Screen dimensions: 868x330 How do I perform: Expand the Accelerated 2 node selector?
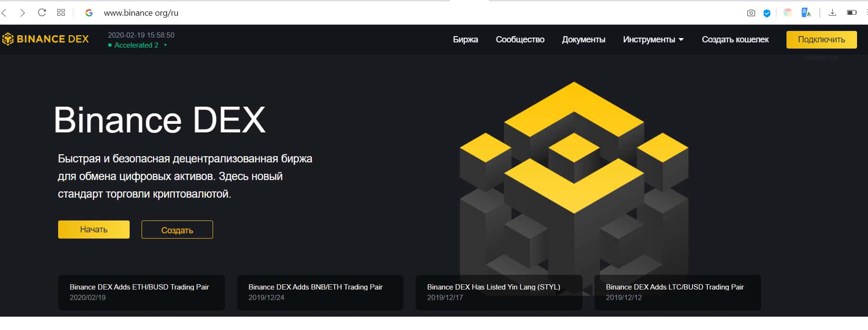click(138, 45)
